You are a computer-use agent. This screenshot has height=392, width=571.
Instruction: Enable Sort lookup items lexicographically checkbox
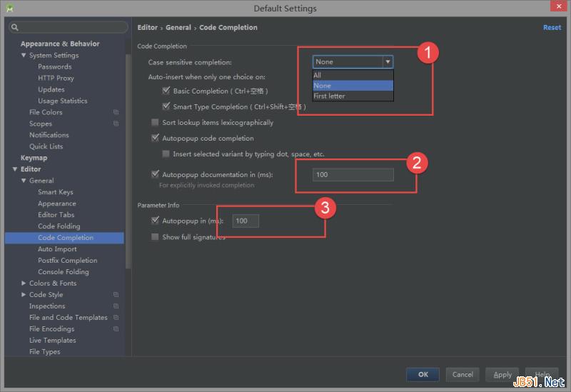coord(155,122)
